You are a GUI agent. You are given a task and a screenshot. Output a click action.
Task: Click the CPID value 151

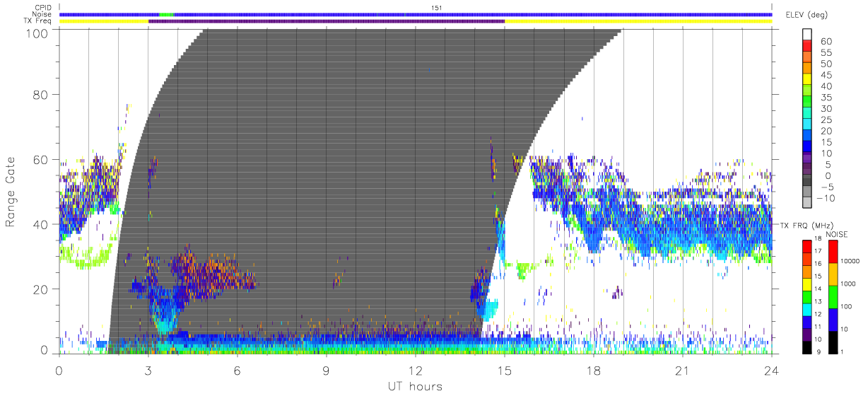pos(436,8)
